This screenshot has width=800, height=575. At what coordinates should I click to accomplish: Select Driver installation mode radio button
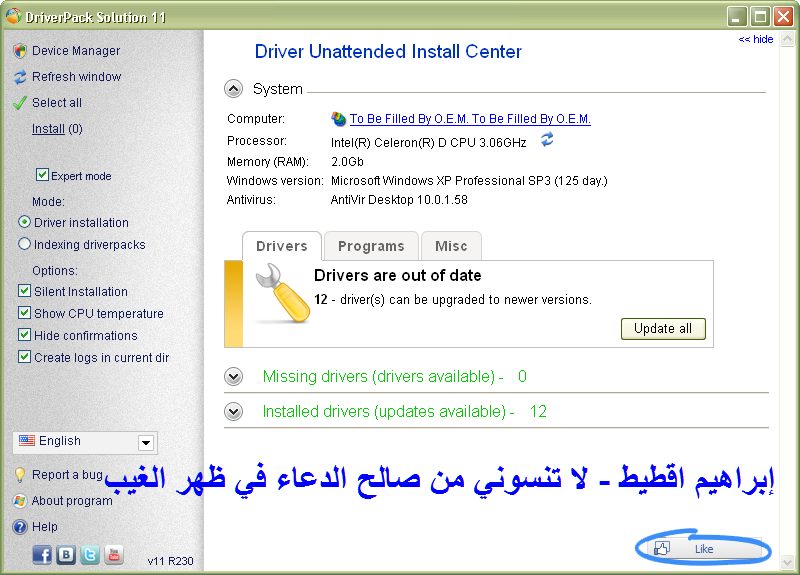[24, 222]
